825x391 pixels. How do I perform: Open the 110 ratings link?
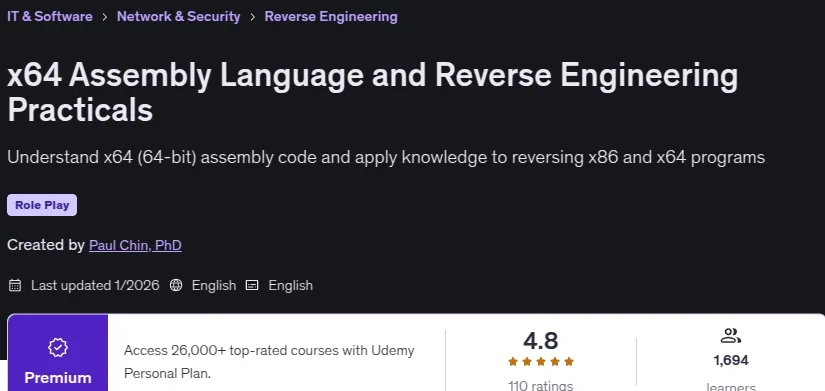[x=541, y=386]
